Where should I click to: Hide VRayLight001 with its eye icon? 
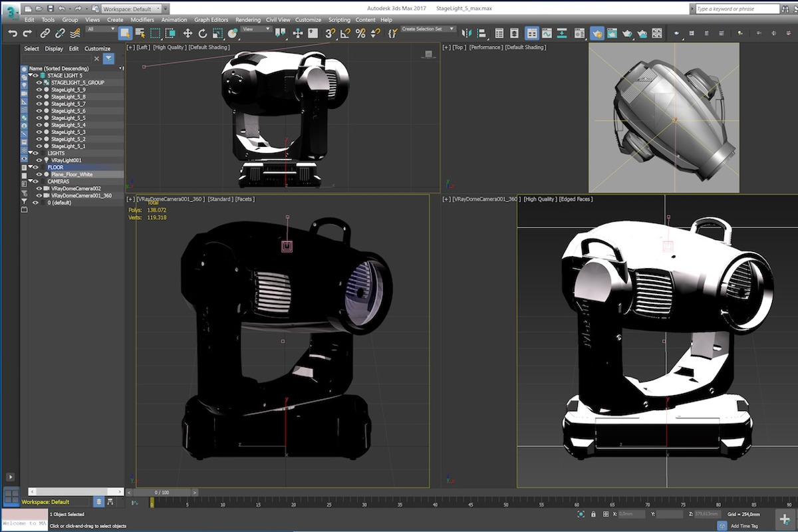point(39,160)
